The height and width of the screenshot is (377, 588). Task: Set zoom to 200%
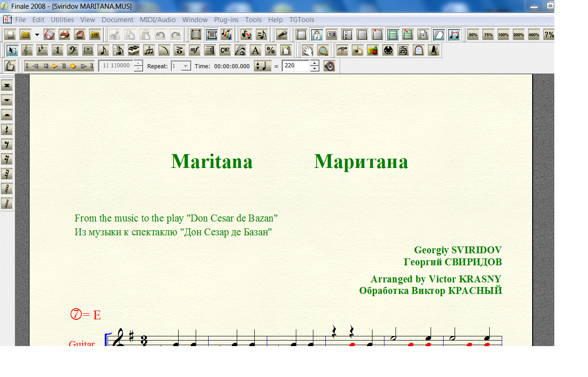pyautogui.click(x=519, y=35)
